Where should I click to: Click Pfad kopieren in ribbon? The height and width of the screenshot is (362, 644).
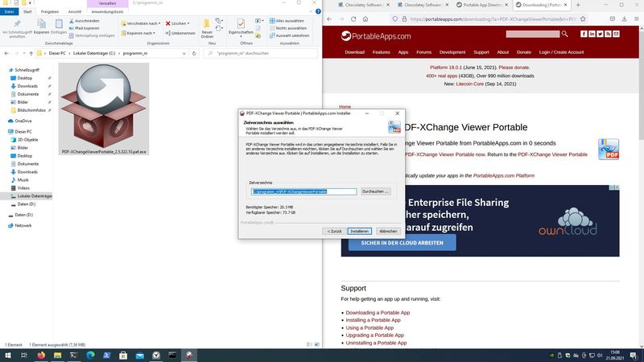tap(85, 28)
